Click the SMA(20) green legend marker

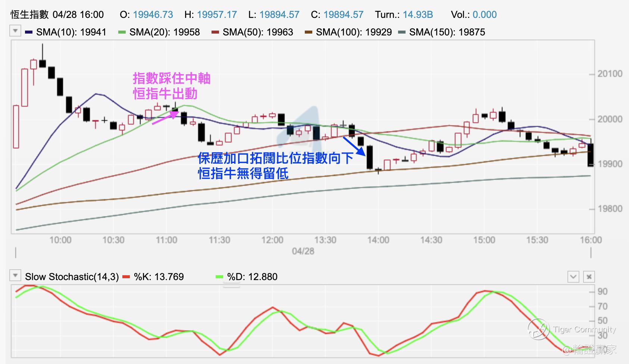[x=122, y=32]
